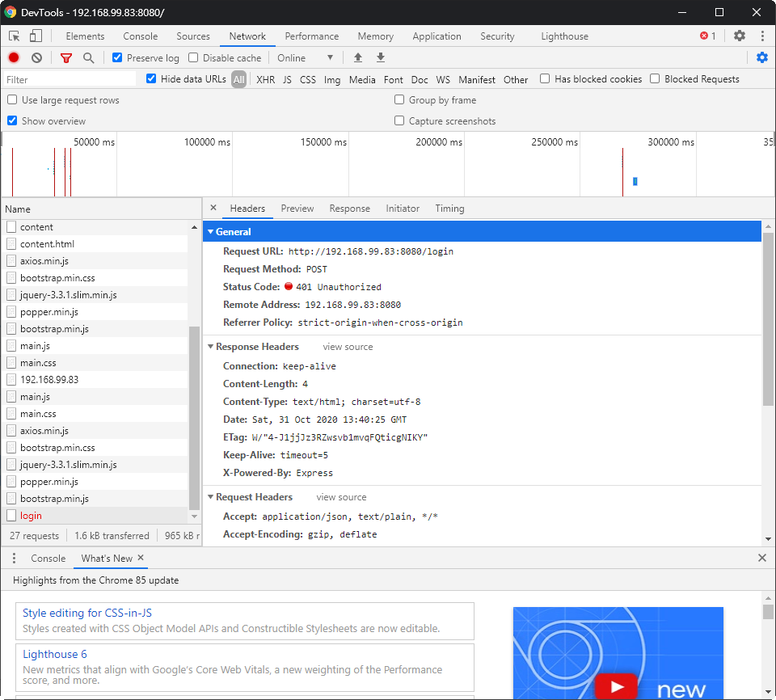Open Style editing for CSS-in-JS link

click(87, 613)
